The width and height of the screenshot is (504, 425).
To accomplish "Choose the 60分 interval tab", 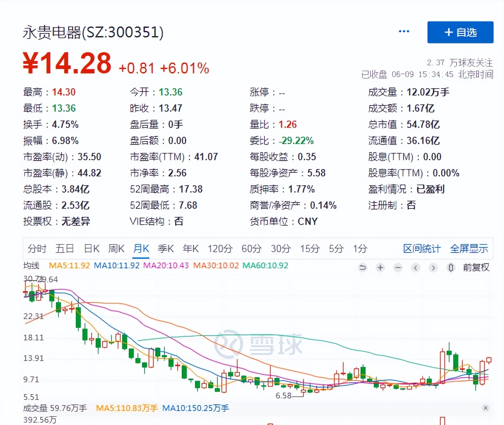I will (252, 249).
